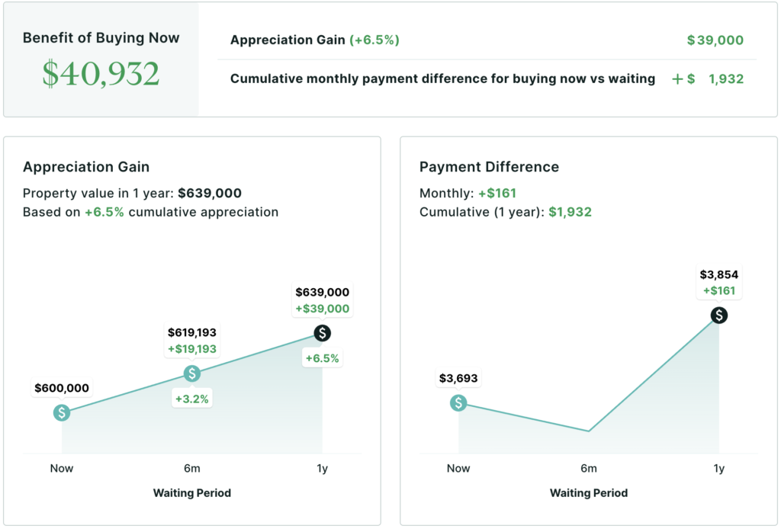This screenshot has width=781, height=532.
Task: Click the dark 1y dollar marker on Payment Difference chart
Action: click(x=718, y=316)
